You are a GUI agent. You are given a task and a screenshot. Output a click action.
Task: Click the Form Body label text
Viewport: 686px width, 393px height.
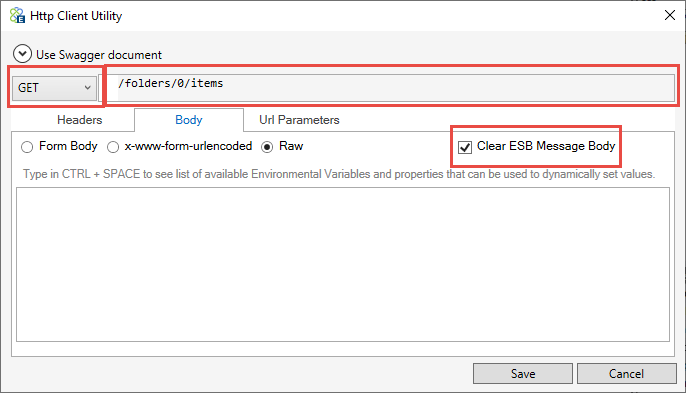coord(68,146)
